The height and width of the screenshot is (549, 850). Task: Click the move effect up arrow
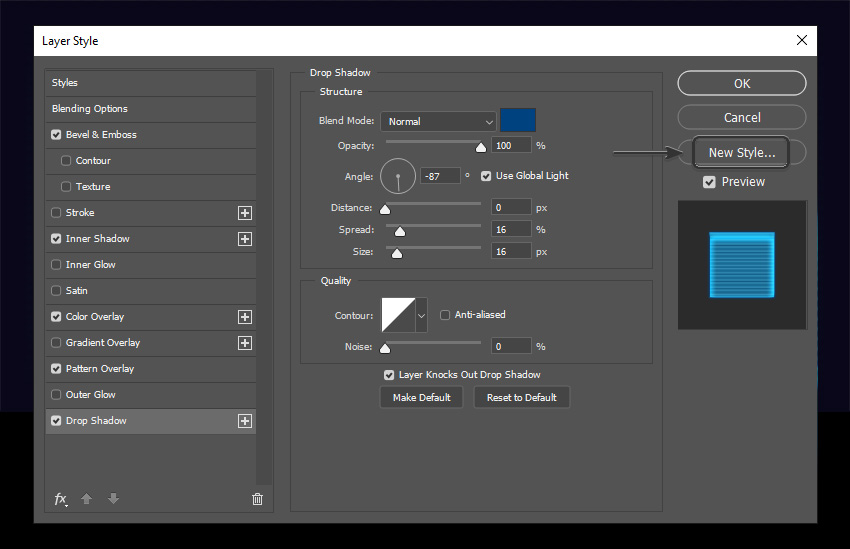(86, 499)
